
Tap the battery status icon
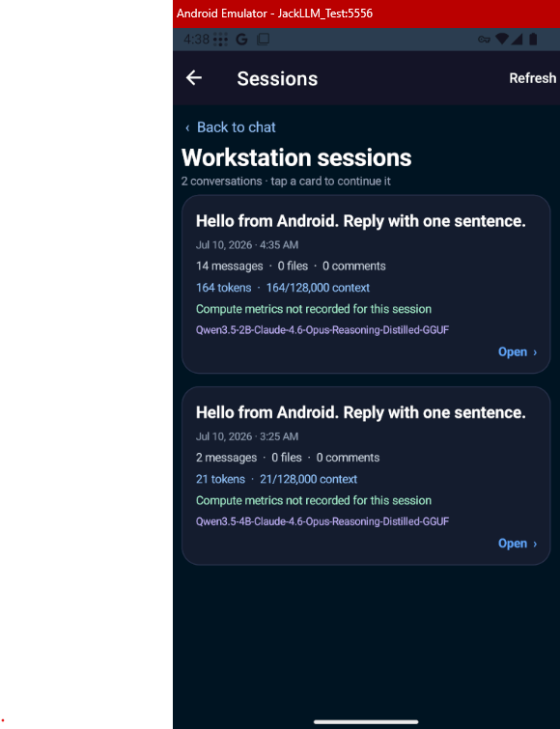point(534,39)
